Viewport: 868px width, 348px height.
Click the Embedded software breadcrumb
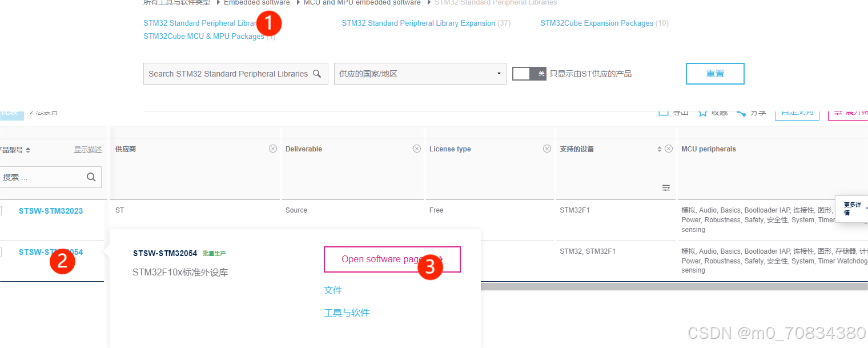click(257, 3)
